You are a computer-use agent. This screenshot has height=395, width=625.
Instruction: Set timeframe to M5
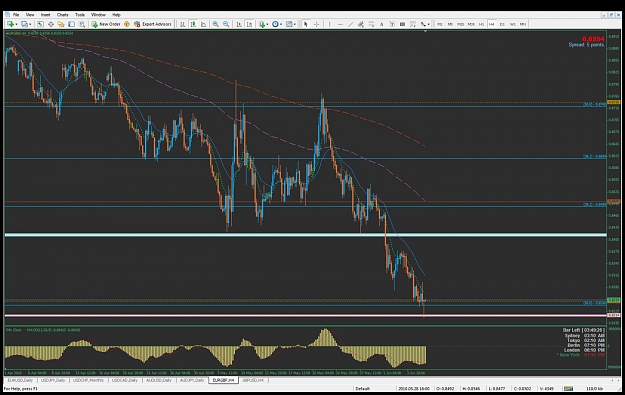[450, 24]
